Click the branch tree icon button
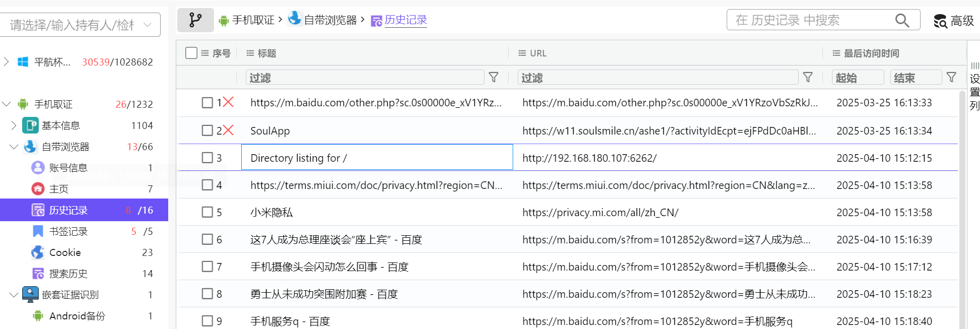980x329 pixels. (x=195, y=20)
